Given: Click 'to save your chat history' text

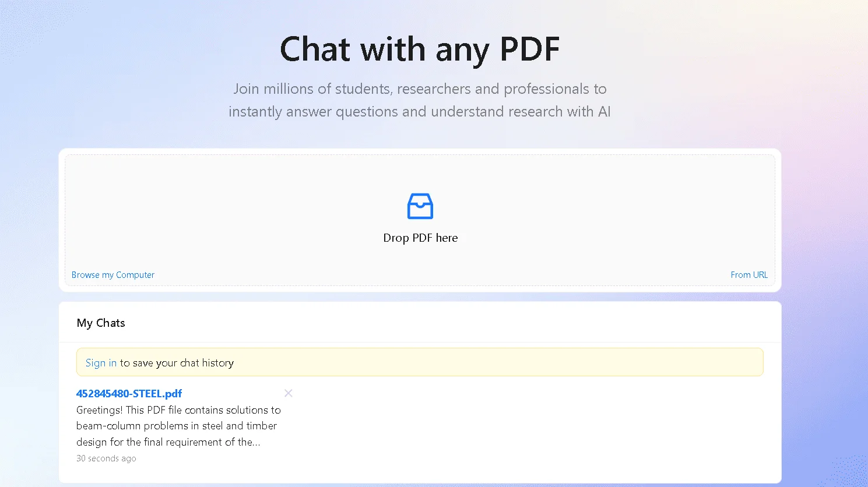Looking at the screenshot, I should coord(177,363).
